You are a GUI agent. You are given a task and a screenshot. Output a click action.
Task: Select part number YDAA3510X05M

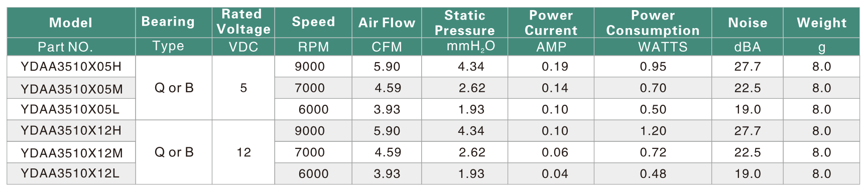[71, 89]
